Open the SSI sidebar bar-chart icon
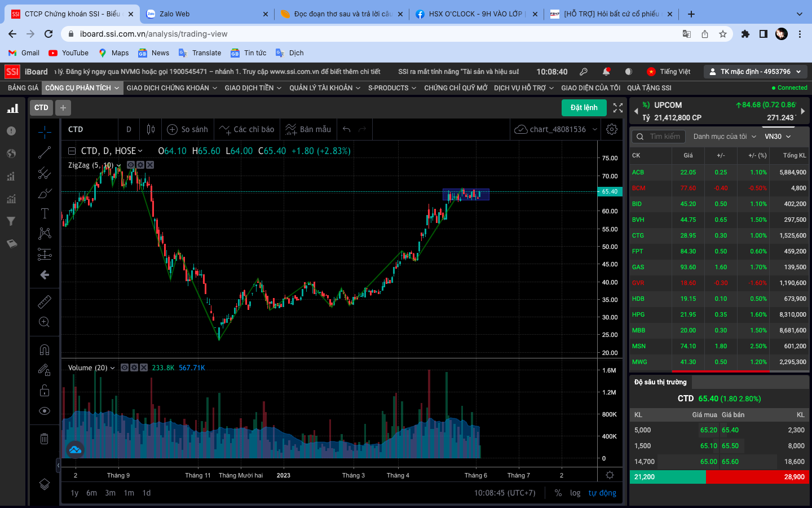The image size is (812, 508). (12, 108)
